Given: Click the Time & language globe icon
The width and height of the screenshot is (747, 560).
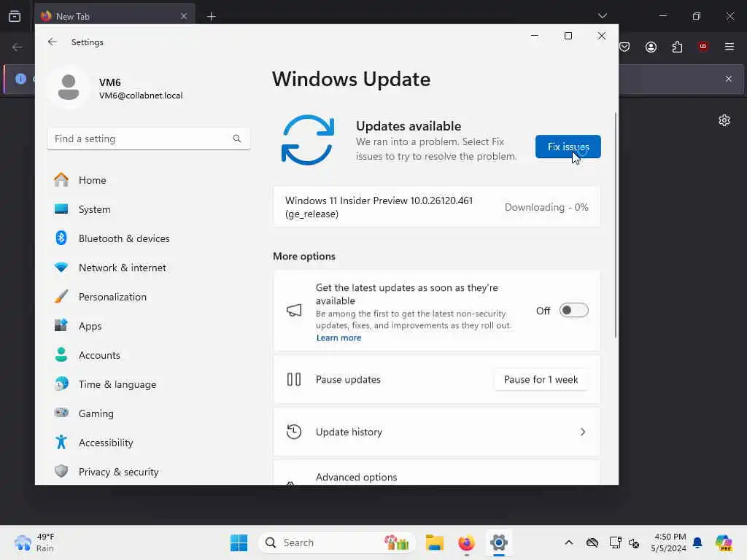Looking at the screenshot, I should [61, 384].
